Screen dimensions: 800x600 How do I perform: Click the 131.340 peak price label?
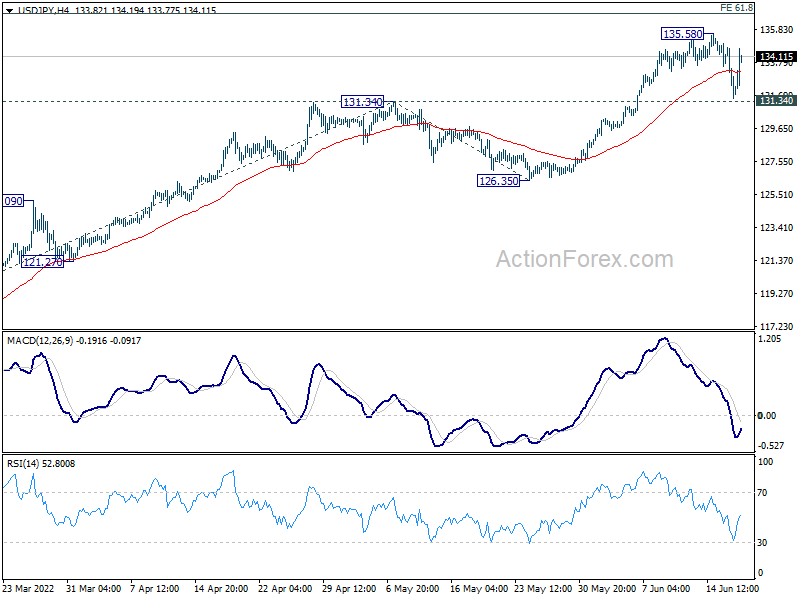pos(362,102)
